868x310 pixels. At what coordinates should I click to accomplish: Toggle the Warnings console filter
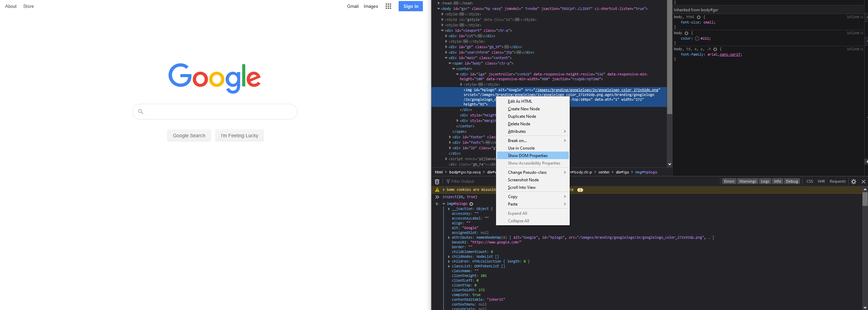pos(747,181)
